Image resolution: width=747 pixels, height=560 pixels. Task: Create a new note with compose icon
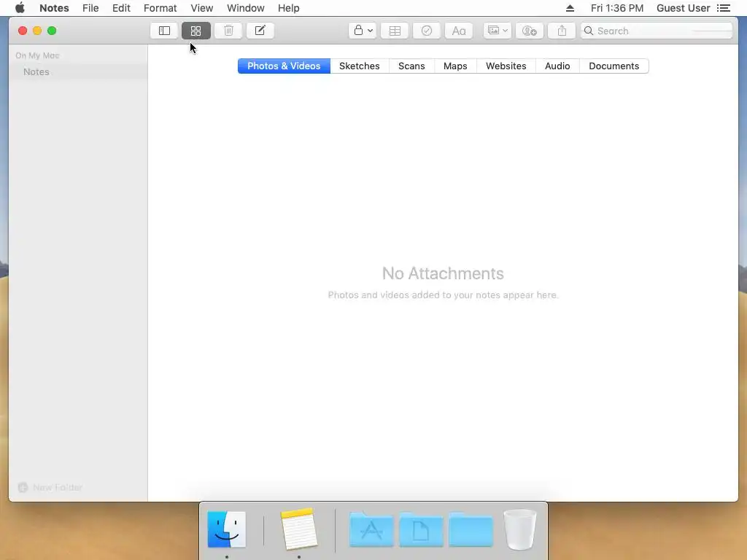pos(260,31)
